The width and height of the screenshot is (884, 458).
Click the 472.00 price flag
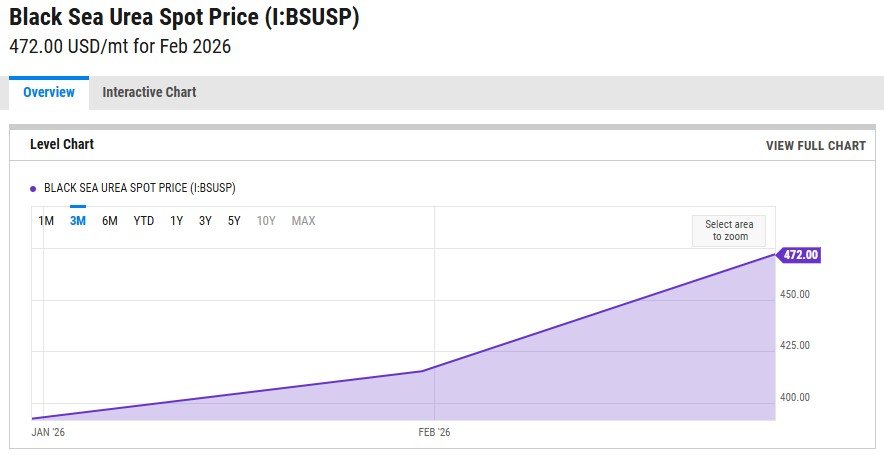[x=800, y=255]
